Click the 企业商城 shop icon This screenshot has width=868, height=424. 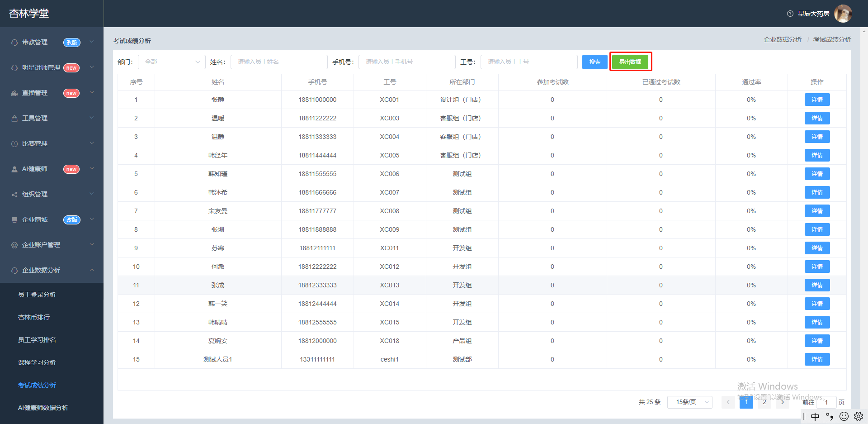pos(14,219)
